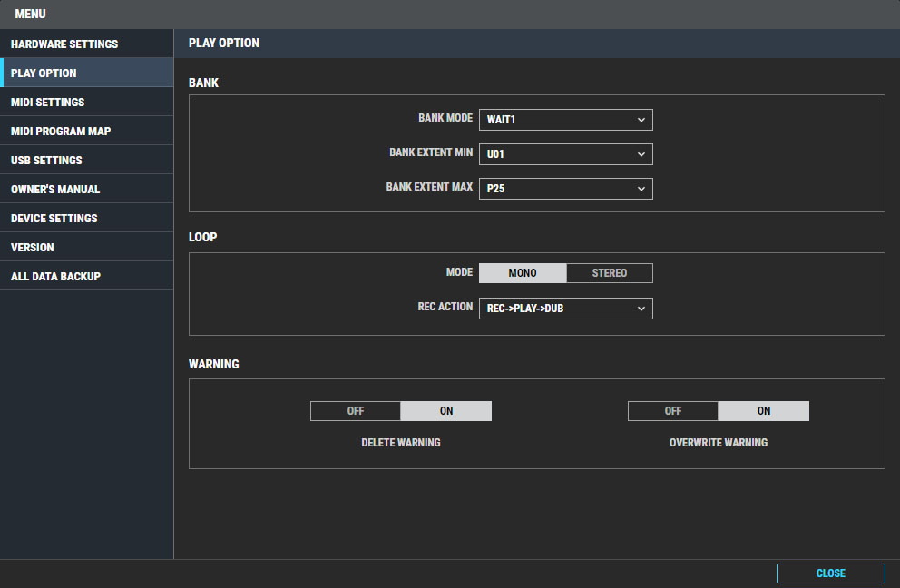This screenshot has width=900, height=588.
Task: Close the menu dialog
Action: pos(830,573)
